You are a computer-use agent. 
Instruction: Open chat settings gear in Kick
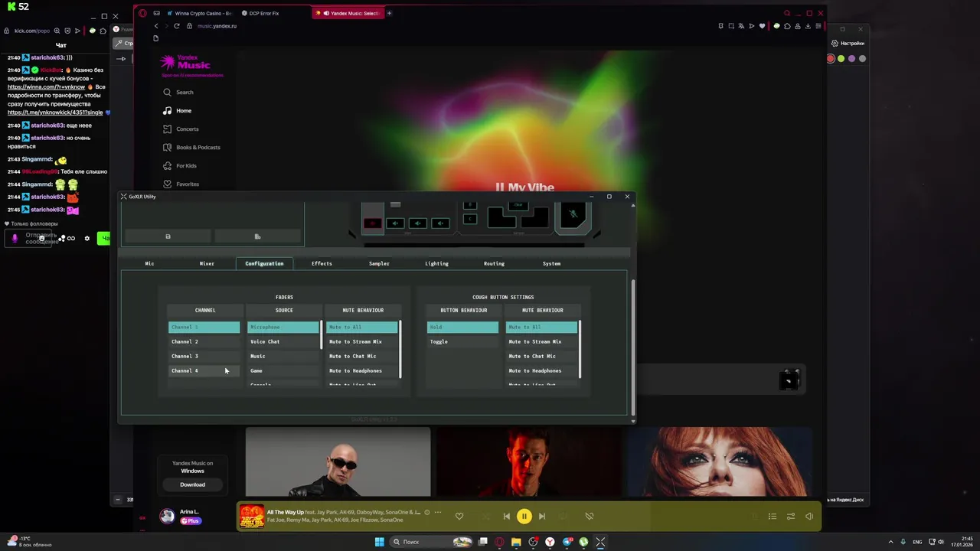[x=87, y=239]
